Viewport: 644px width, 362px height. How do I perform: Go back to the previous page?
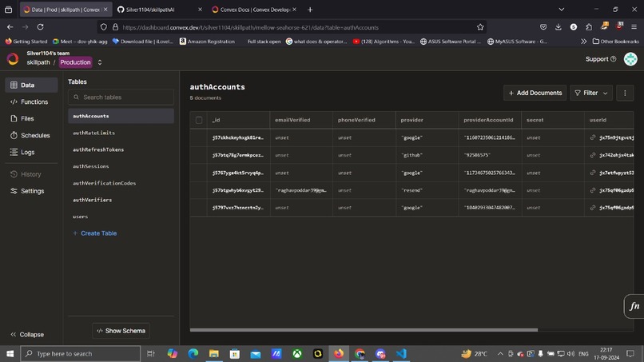point(10,27)
